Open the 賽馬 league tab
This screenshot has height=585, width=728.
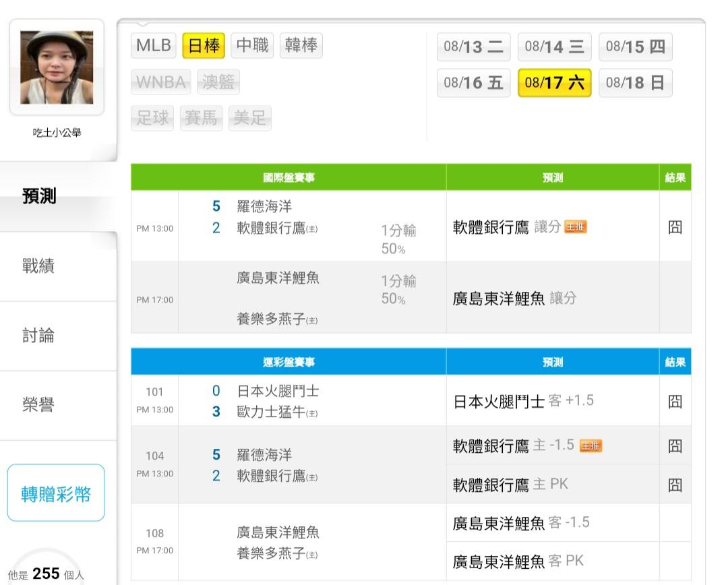pos(201,118)
